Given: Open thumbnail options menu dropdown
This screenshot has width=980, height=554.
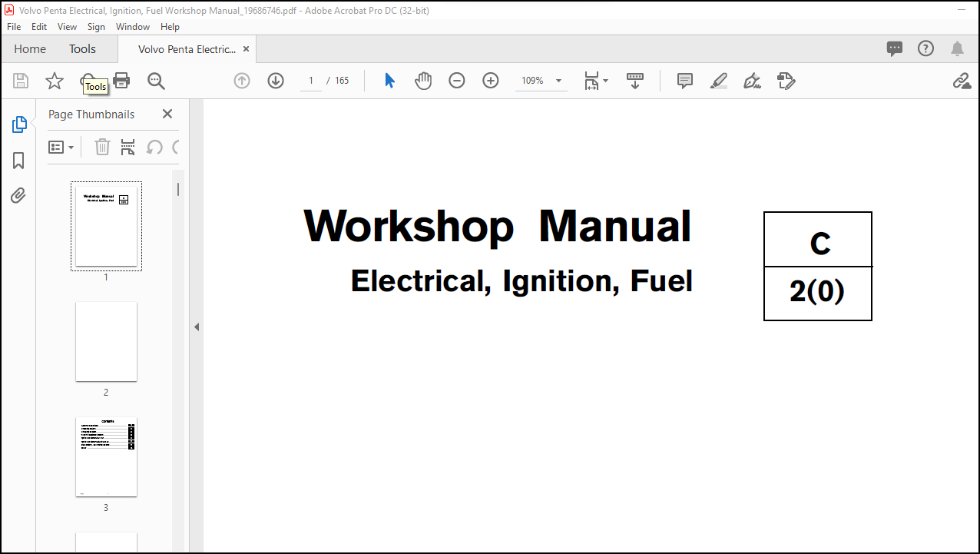Looking at the screenshot, I should coord(61,147).
